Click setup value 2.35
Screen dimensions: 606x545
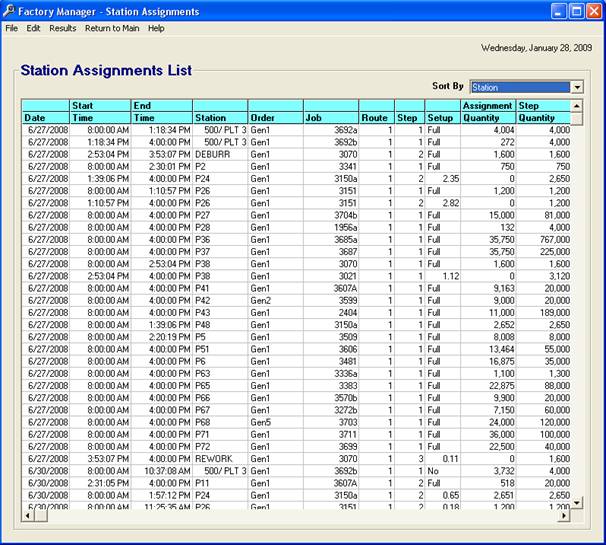(x=443, y=179)
